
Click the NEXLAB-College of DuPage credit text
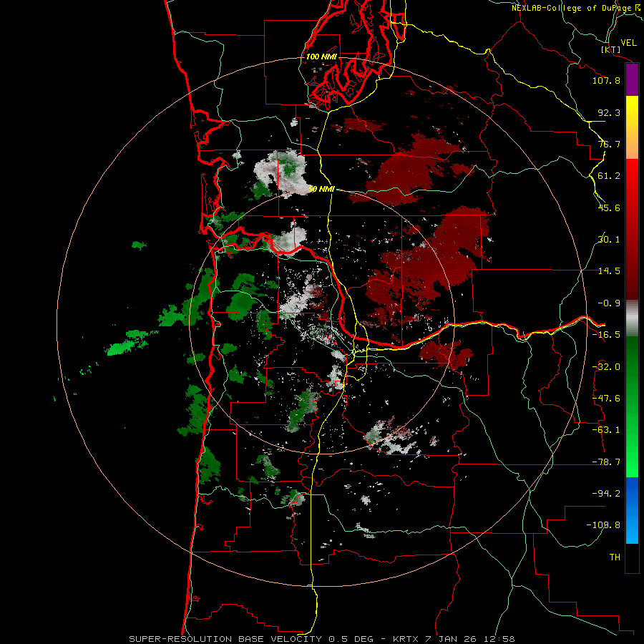tap(577, 8)
